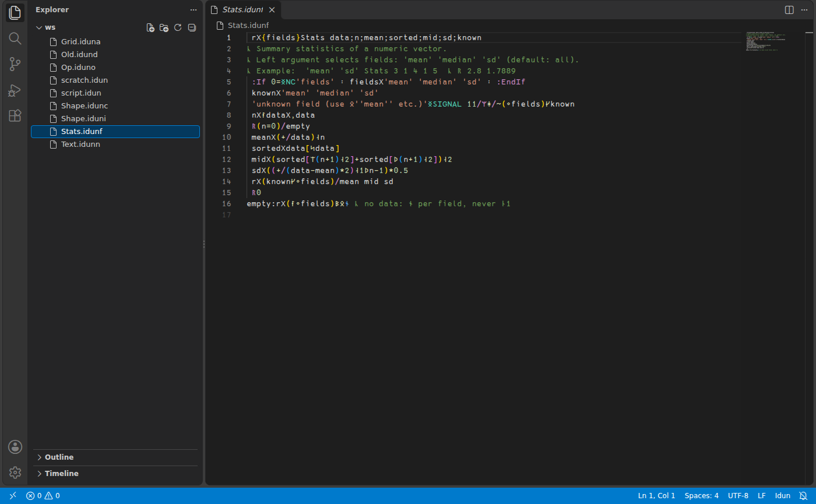
Task: Open Op.iduno file
Action: (115, 68)
